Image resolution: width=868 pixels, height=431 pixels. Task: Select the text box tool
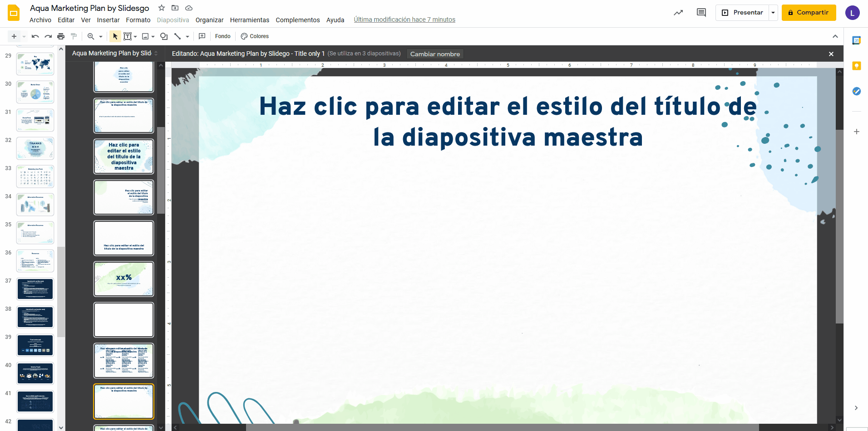tap(128, 36)
